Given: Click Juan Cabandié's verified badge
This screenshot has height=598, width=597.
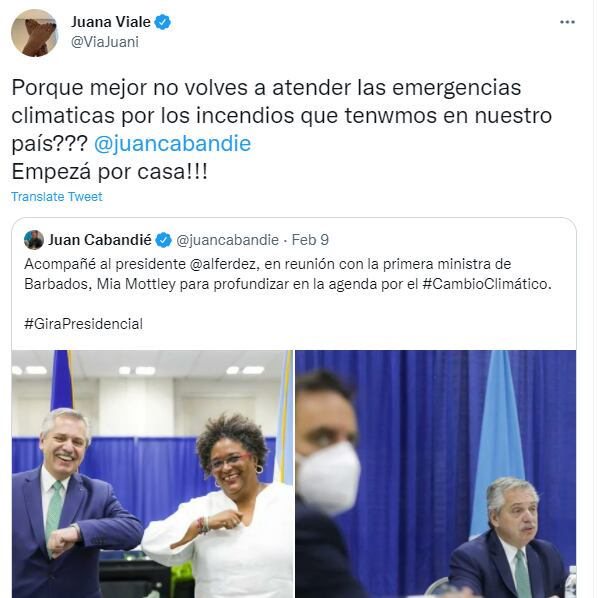Looking at the screenshot, I should click(164, 240).
